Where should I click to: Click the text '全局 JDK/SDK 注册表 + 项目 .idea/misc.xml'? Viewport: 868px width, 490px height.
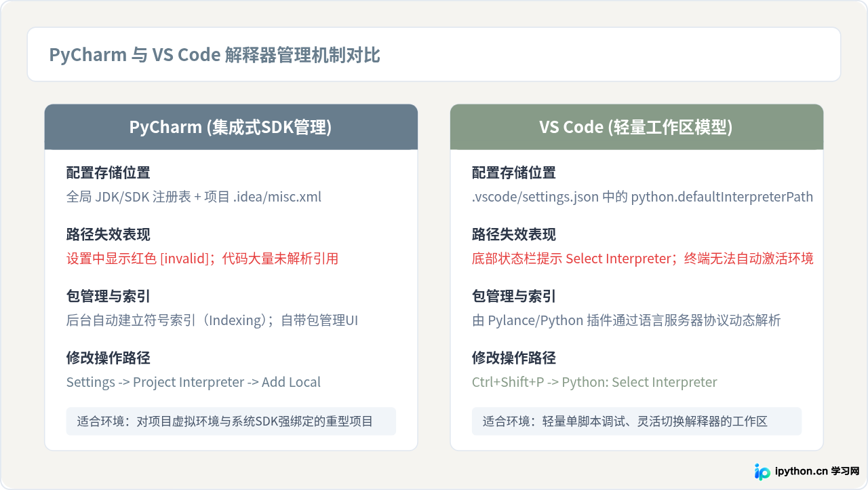(194, 197)
